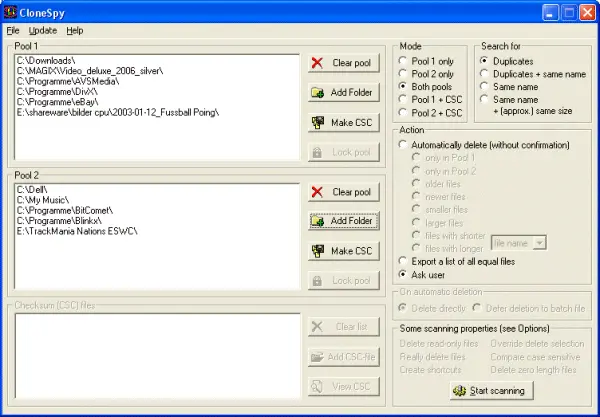Click folder icon on Pool 1 Add Folder

coord(318,93)
